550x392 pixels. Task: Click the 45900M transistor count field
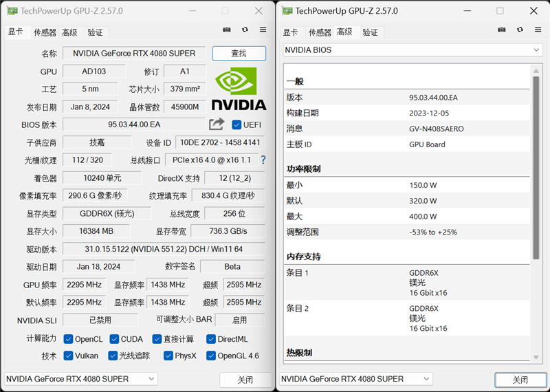tap(185, 107)
